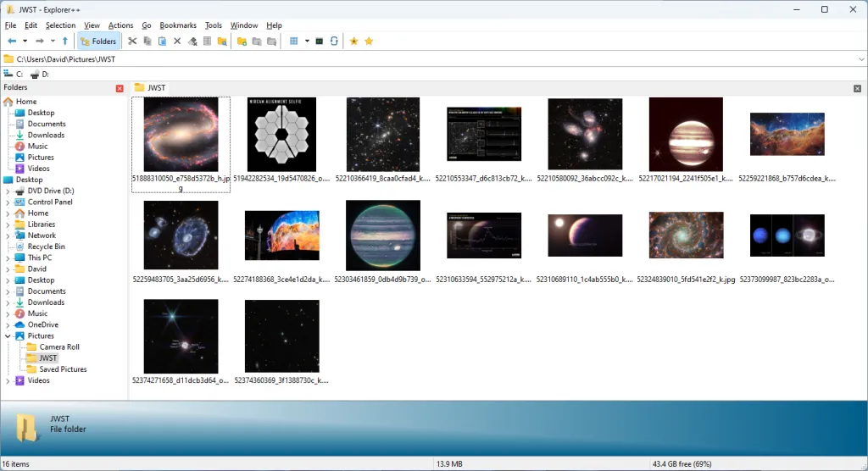Viewport: 868px width, 471px height.
Task: Open the Back history dropdown arrow
Action: [25, 41]
